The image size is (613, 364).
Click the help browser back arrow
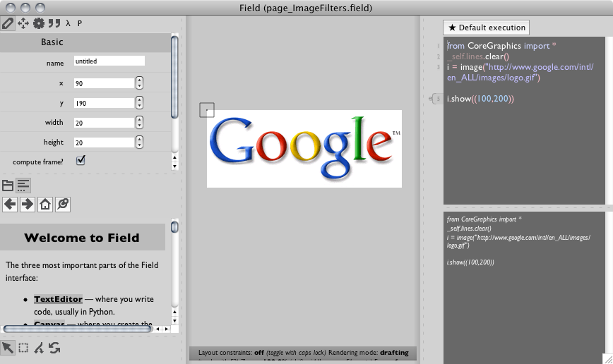tap(10, 205)
